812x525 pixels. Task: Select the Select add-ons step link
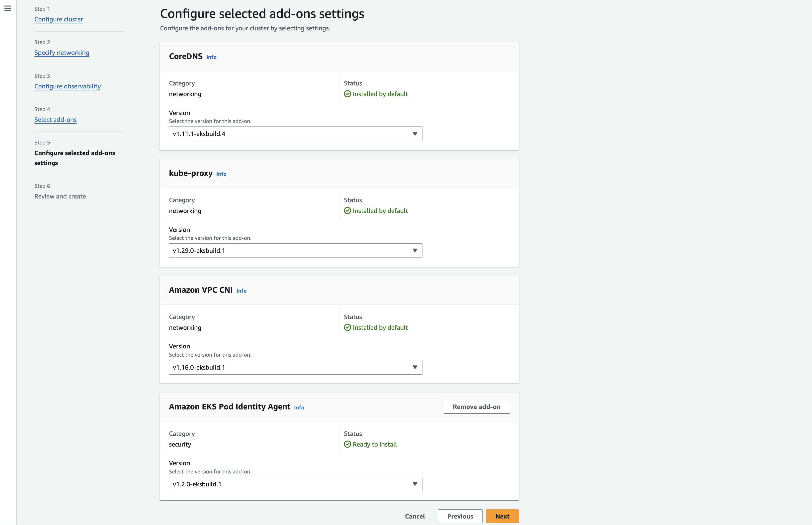click(55, 120)
